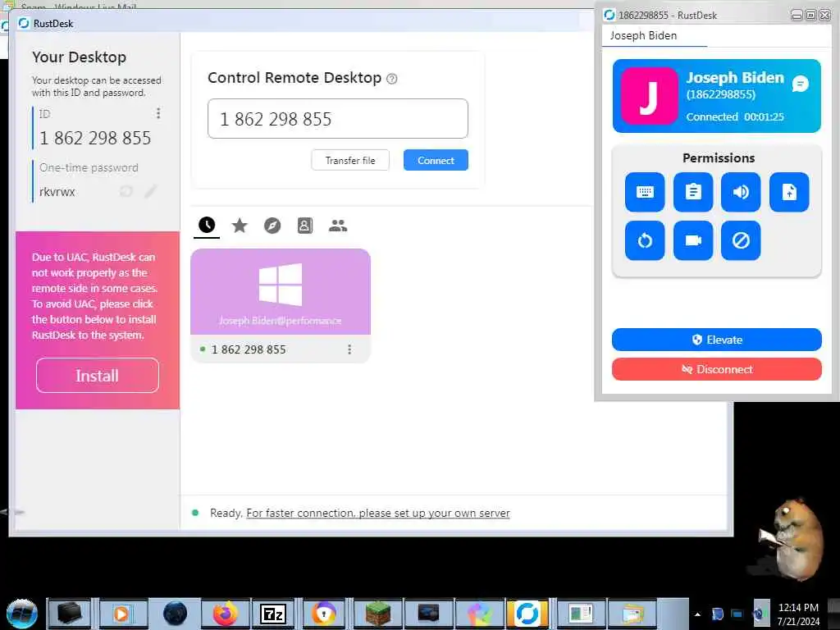The image size is (840, 630).
Task: Open the Windows Start menu
Action: pos(22,614)
